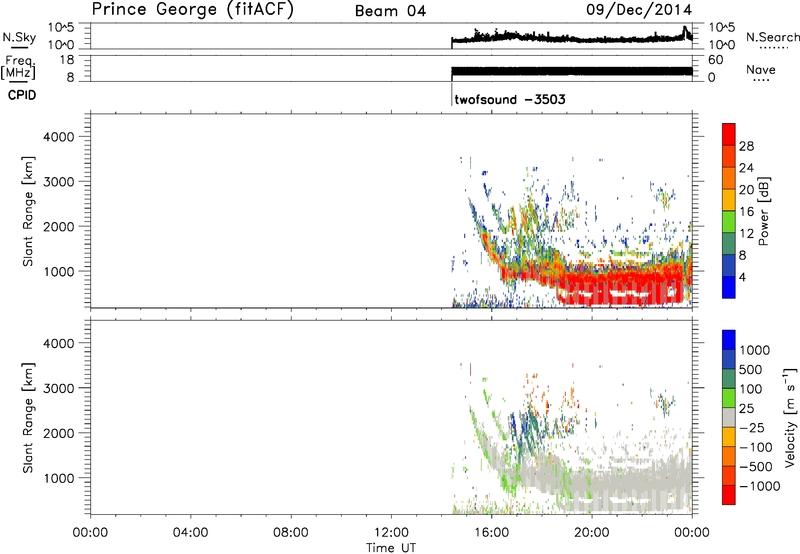Image resolution: width=800 pixels, height=554 pixels.
Task: Click the '12:00' time axis label
Action: click(391, 533)
